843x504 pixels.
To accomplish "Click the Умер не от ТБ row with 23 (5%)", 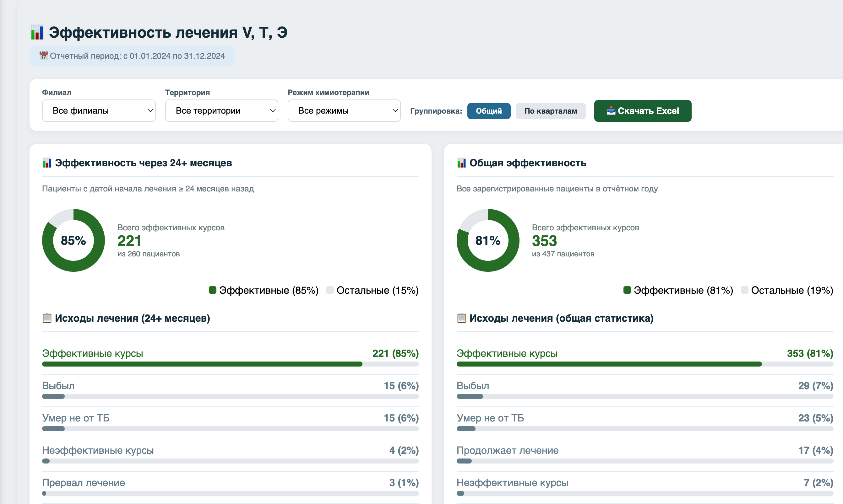I will [x=645, y=421].
